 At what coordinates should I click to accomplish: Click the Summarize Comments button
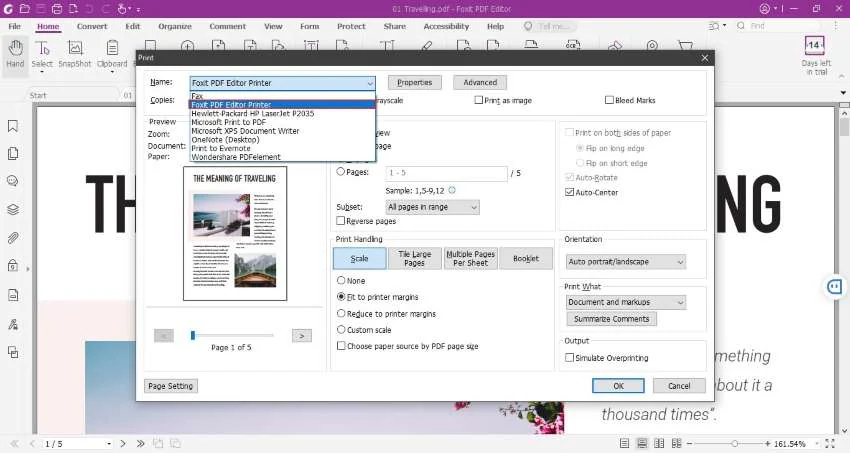(x=611, y=319)
